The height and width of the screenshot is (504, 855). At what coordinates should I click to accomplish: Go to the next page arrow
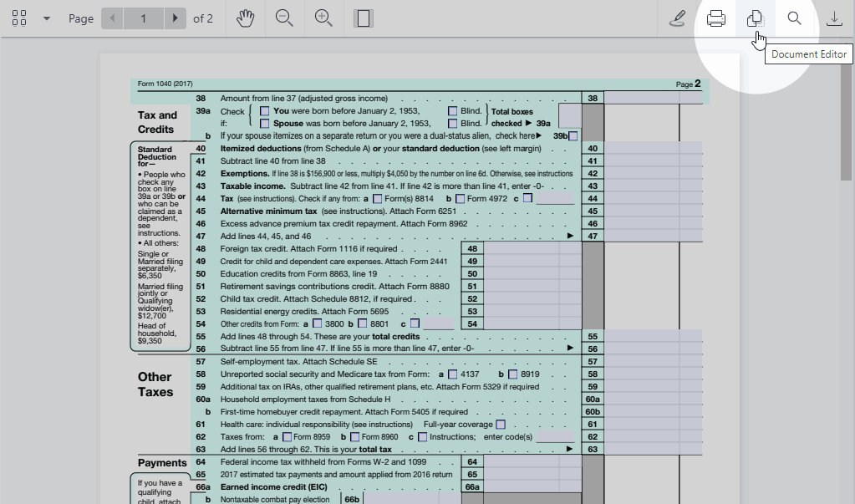click(x=175, y=18)
